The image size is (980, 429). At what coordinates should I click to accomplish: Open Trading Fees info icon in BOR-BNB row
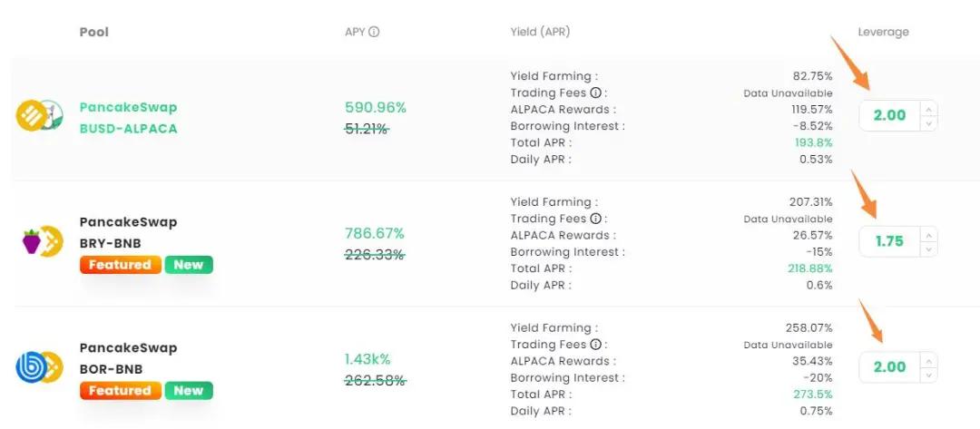click(x=595, y=345)
